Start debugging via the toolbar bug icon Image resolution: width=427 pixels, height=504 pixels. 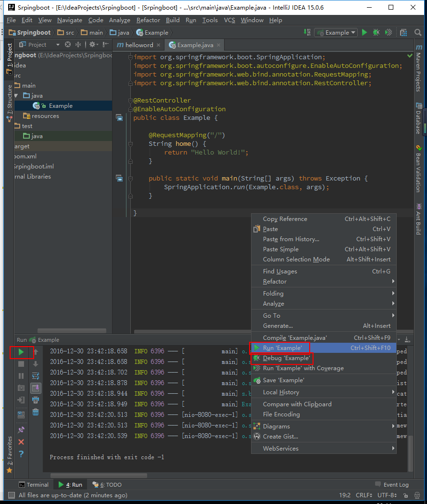pos(377,32)
